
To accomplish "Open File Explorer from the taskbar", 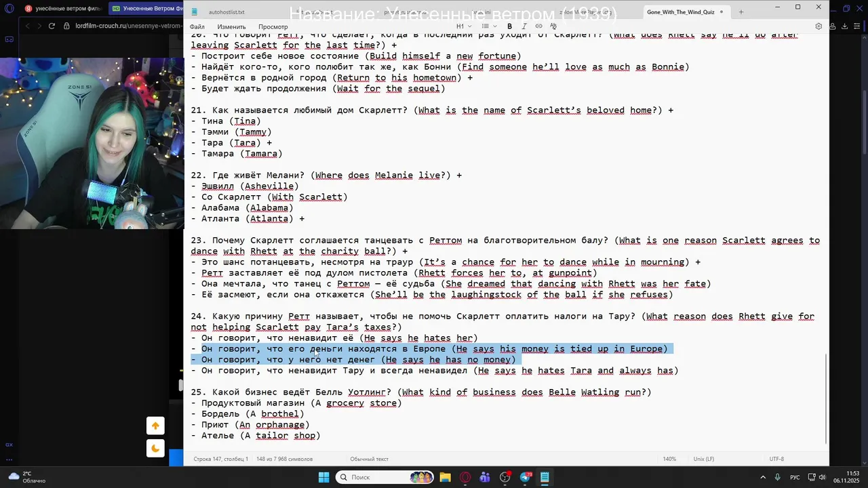I will (445, 477).
